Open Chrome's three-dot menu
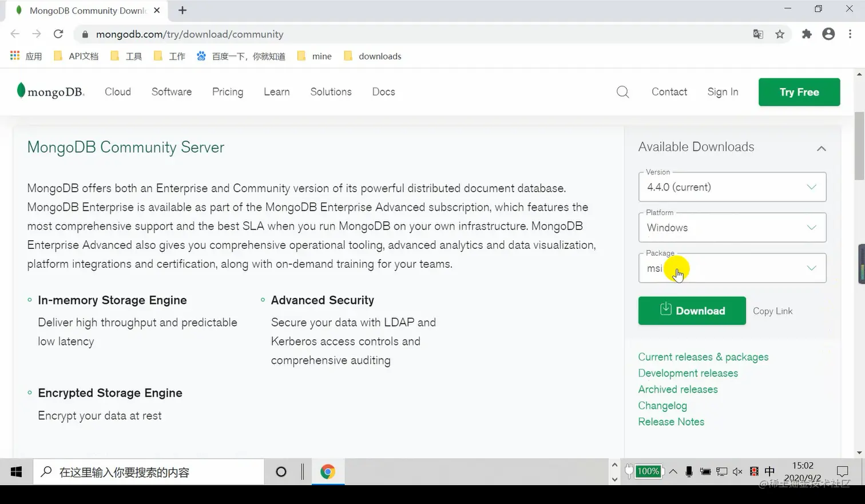Screen dimensions: 865x504 click(x=850, y=34)
